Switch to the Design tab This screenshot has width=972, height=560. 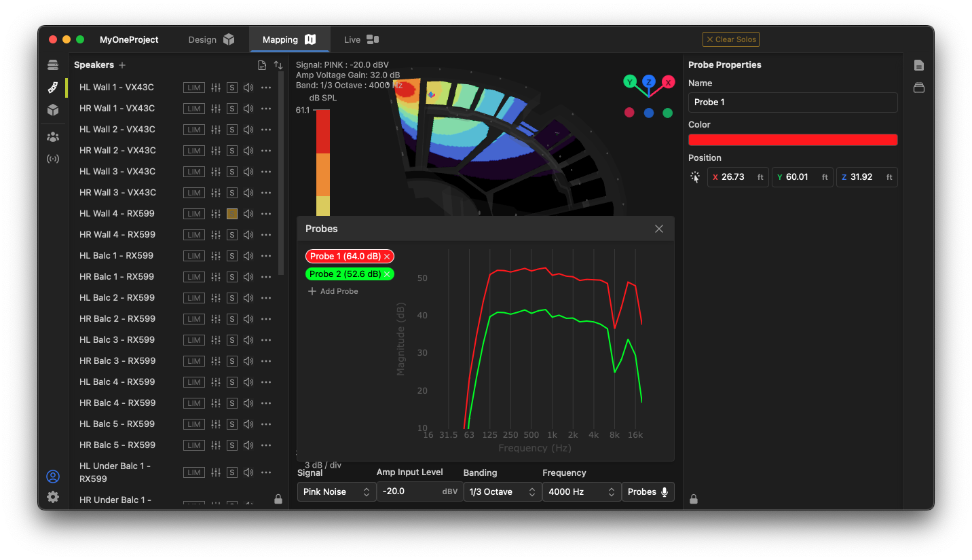click(210, 39)
